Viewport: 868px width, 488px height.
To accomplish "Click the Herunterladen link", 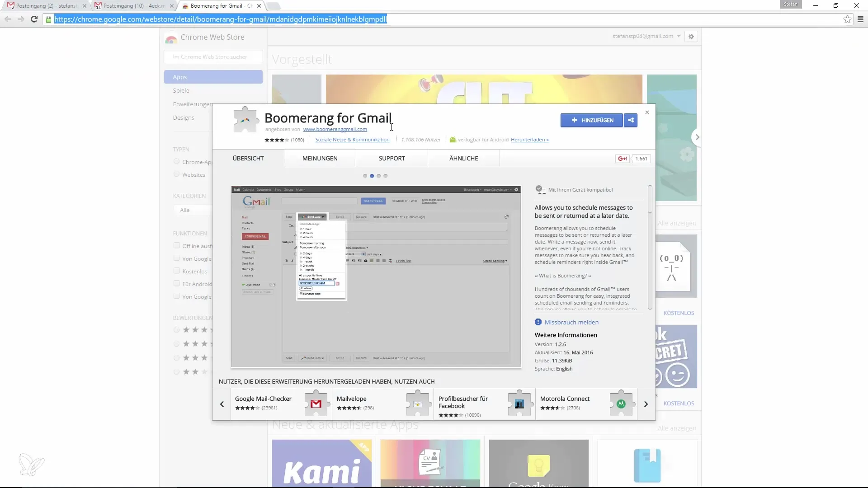I will pos(530,140).
